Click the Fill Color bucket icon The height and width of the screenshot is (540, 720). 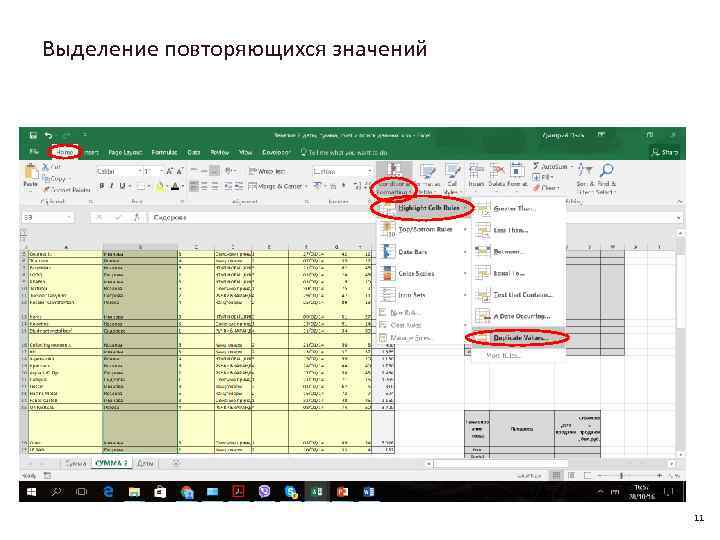(160, 186)
